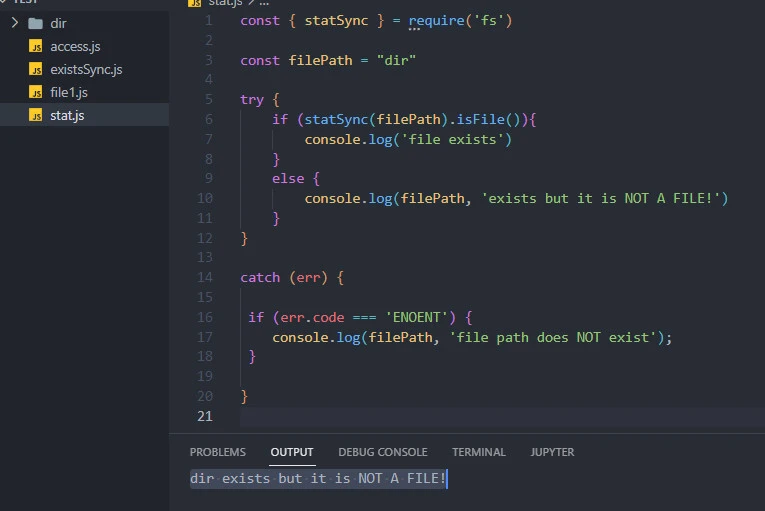Open the DEBUG CONSOLE tab

pos(382,452)
